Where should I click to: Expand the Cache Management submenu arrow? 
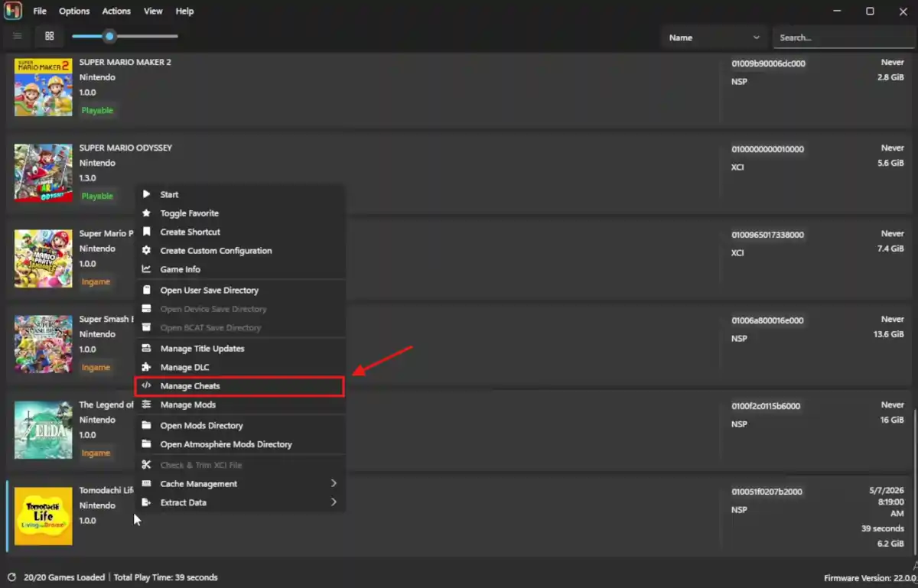tap(334, 483)
